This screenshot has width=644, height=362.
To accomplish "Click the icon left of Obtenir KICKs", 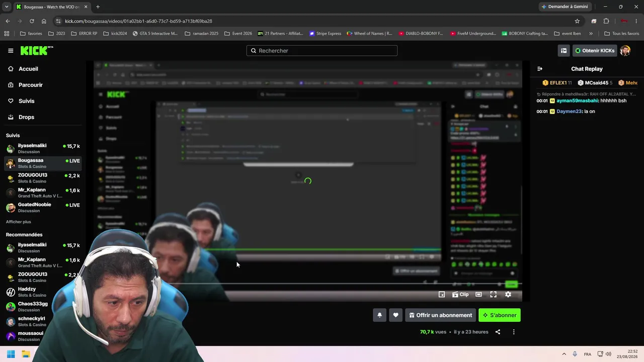I will [564, 51].
